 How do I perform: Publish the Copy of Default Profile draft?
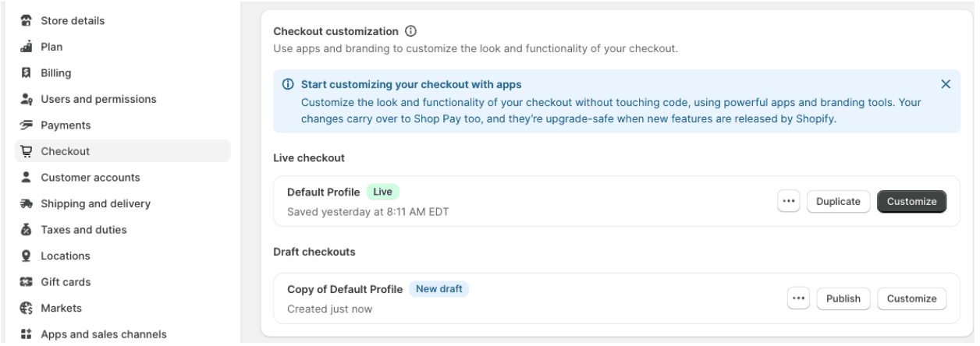(843, 298)
